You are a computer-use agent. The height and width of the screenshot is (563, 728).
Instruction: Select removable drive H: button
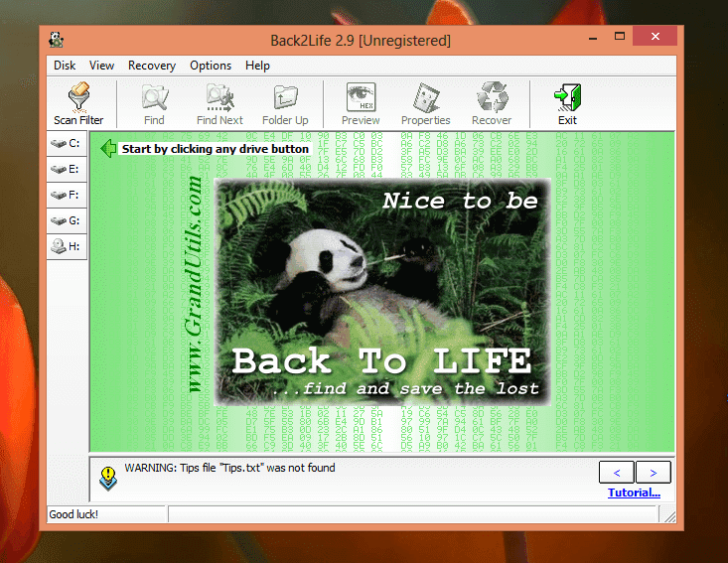(67, 246)
